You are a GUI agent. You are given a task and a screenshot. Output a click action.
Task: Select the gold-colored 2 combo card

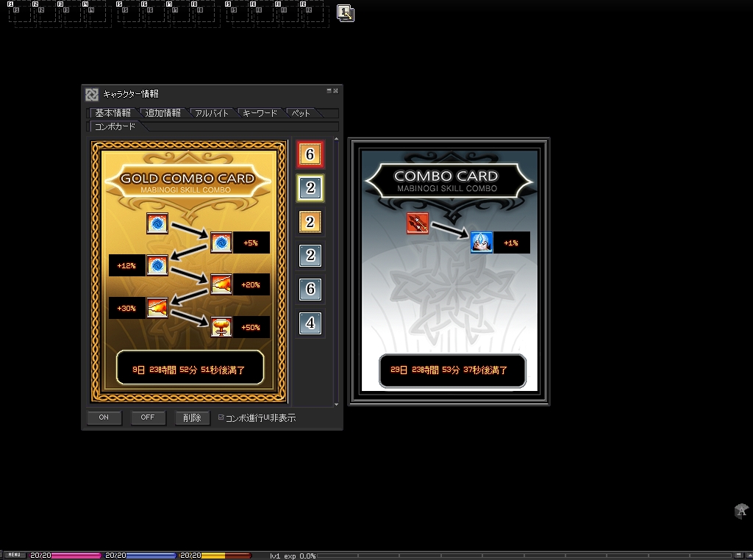coord(310,222)
